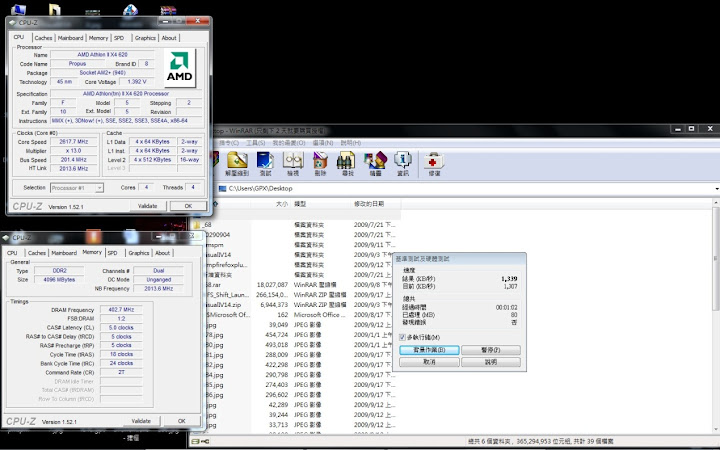Open the 說明(H) help menu in WinRAR

350,143
